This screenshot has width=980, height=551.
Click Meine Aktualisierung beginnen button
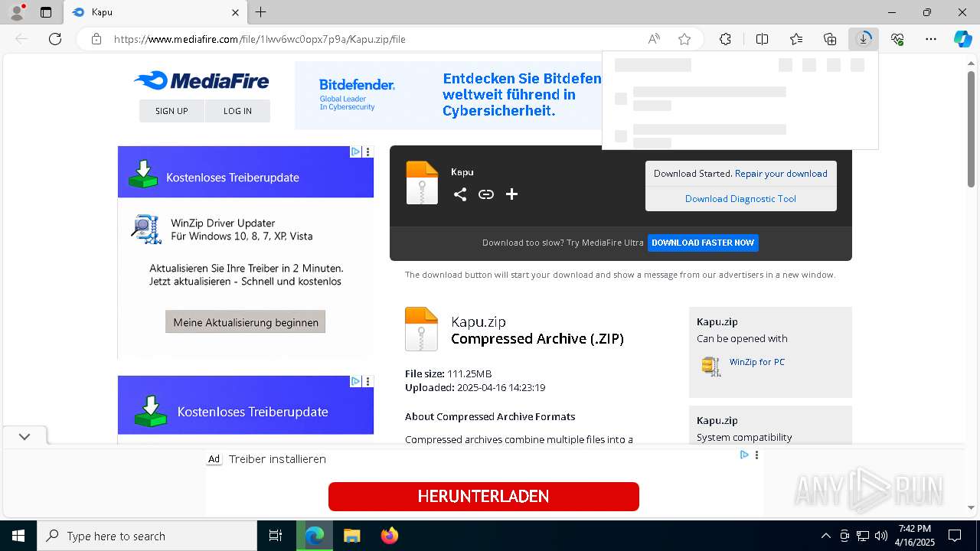(246, 322)
